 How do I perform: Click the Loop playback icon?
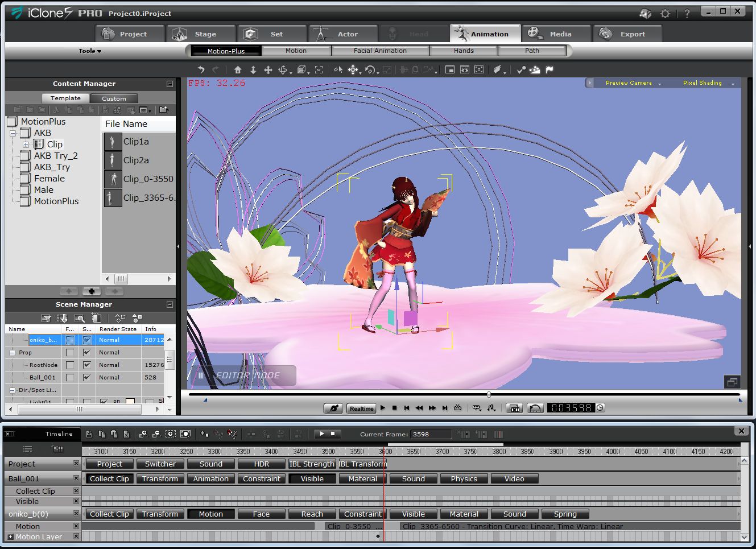coord(458,408)
